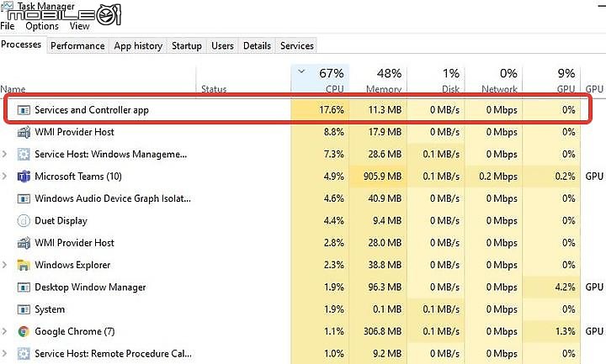606x364 pixels.
Task: Sort by the 67% CPU column header
Action: point(320,81)
